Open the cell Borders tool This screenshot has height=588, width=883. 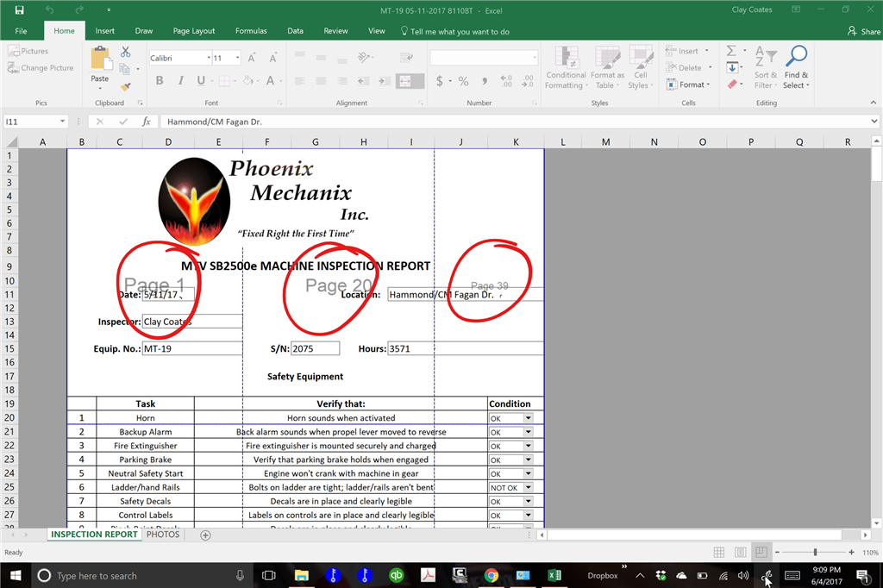pos(224,81)
